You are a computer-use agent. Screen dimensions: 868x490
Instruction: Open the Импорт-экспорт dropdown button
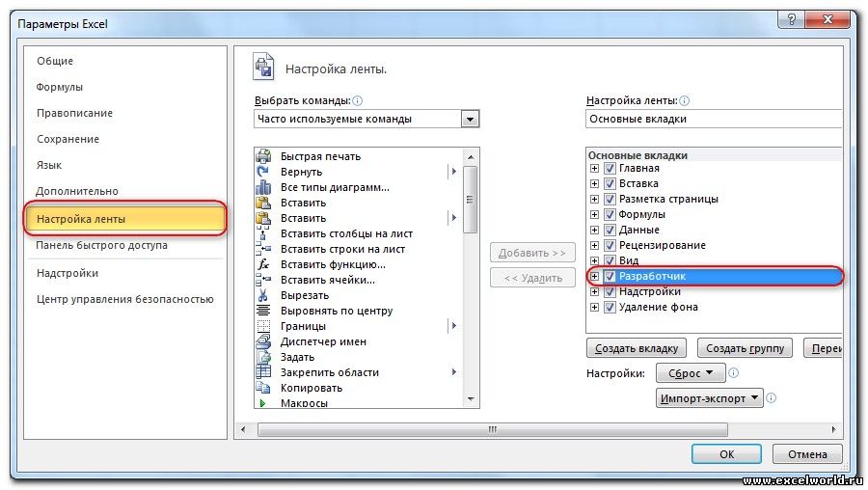pyautogui.click(x=709, y=398)
